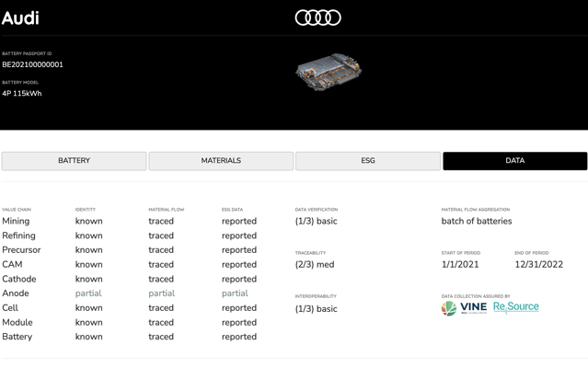Click the Cathode value chain entry
588x368 pixels.
pyautogui.click(x=19, y=280)
